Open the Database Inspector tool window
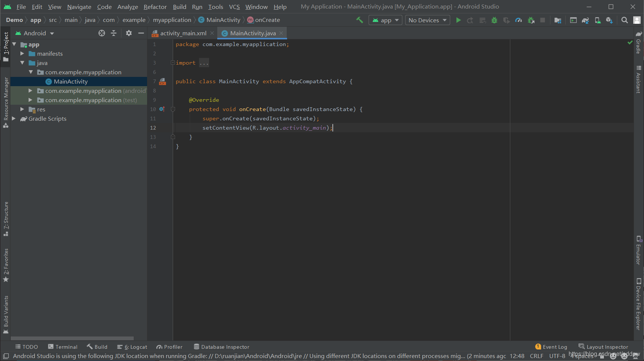 222,347
